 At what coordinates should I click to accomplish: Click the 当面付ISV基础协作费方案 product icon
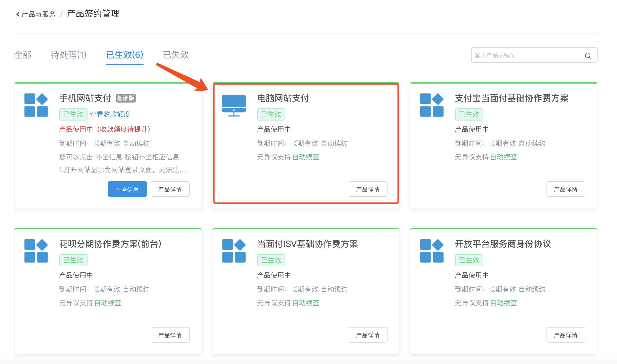point(234,251)
